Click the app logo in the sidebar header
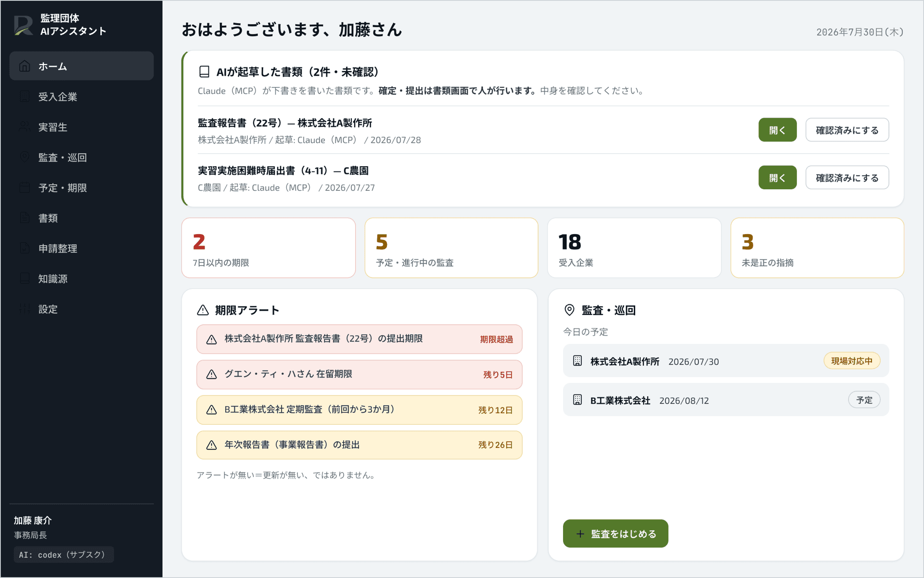 click(23, 25)
